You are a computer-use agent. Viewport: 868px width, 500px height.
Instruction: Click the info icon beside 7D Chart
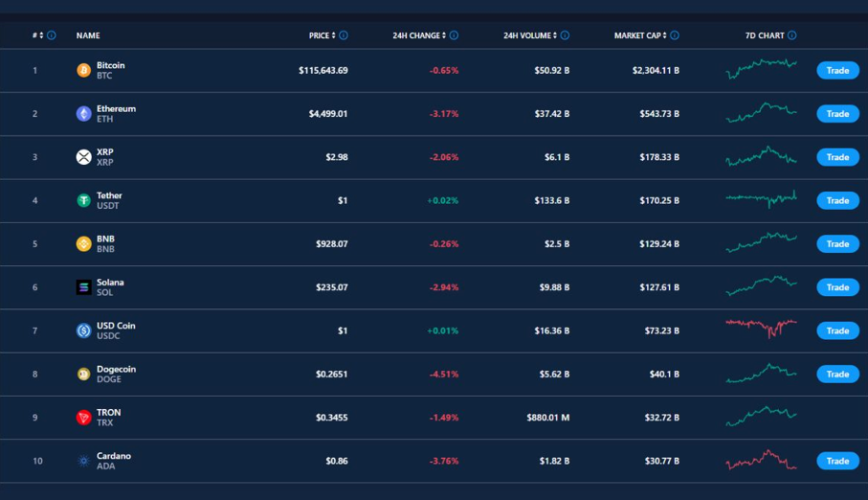(791, 35)
